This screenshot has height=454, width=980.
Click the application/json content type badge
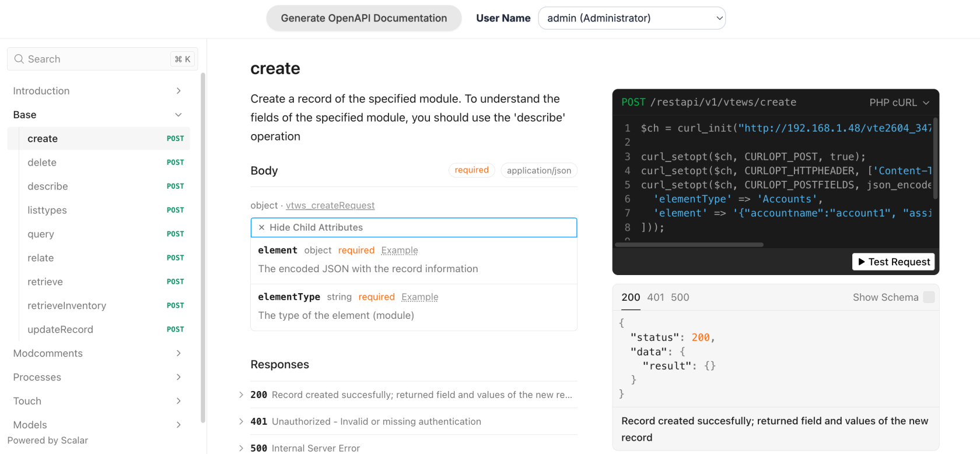click(x=539, y=170)
